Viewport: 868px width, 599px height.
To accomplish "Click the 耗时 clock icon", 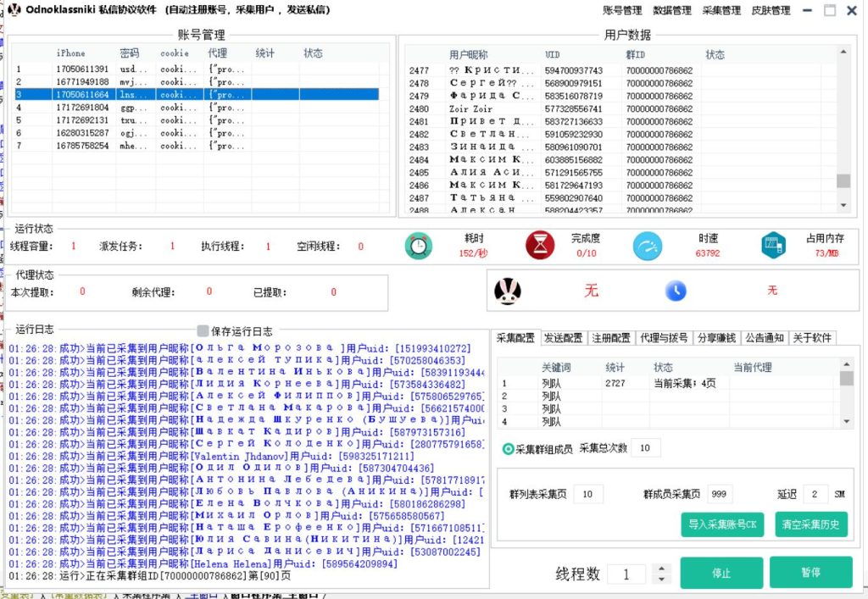I will [418, 246].
